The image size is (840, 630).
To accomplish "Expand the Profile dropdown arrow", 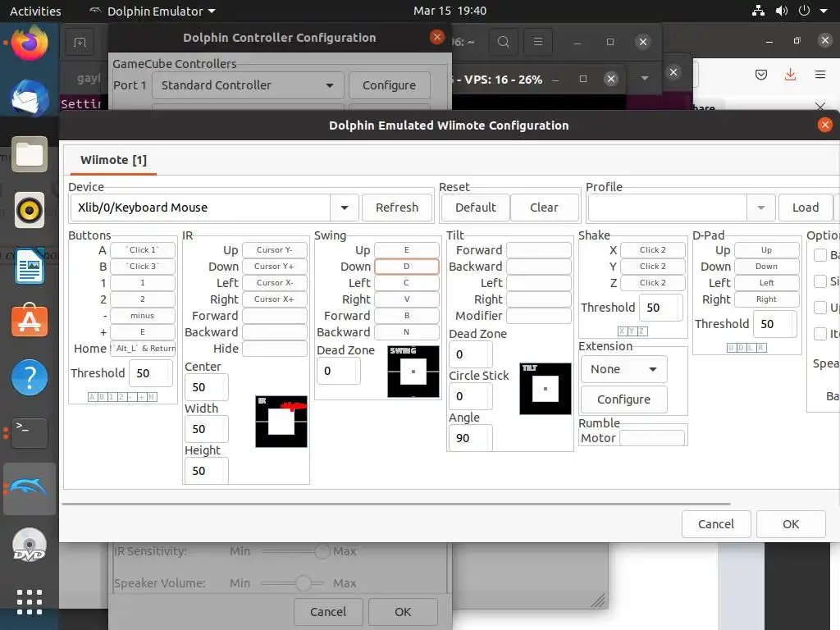I will (760, 208).
